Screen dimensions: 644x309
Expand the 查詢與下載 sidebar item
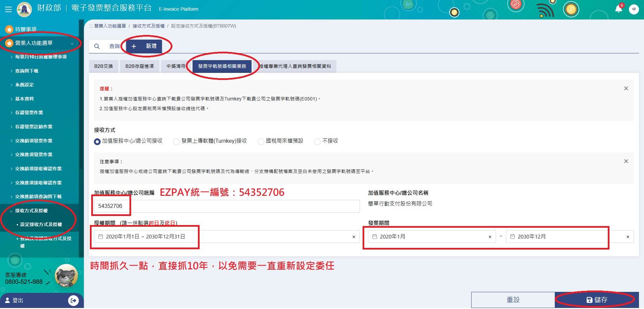[27, 71]
